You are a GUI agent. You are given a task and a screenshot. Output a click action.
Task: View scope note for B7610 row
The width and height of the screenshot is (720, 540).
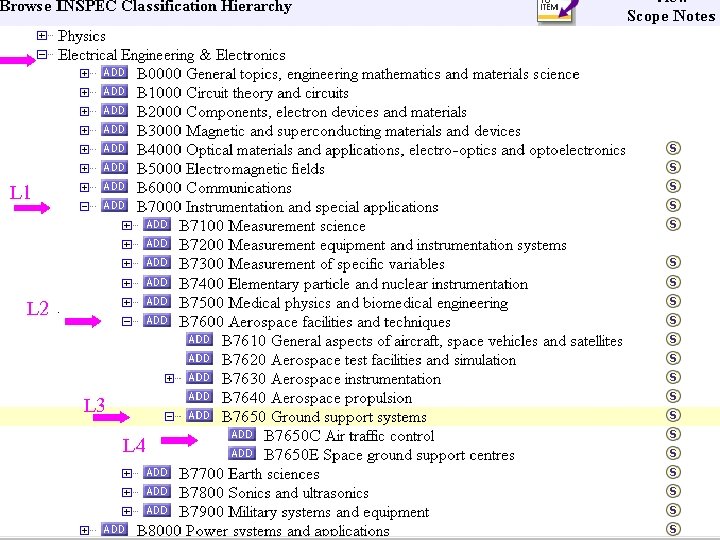[673, 339]
